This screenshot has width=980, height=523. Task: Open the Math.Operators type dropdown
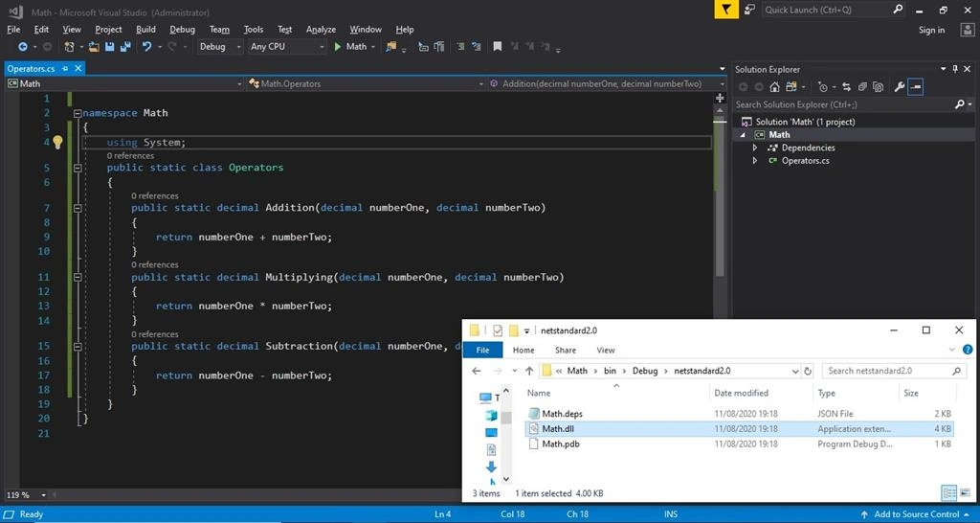(367, 83)
